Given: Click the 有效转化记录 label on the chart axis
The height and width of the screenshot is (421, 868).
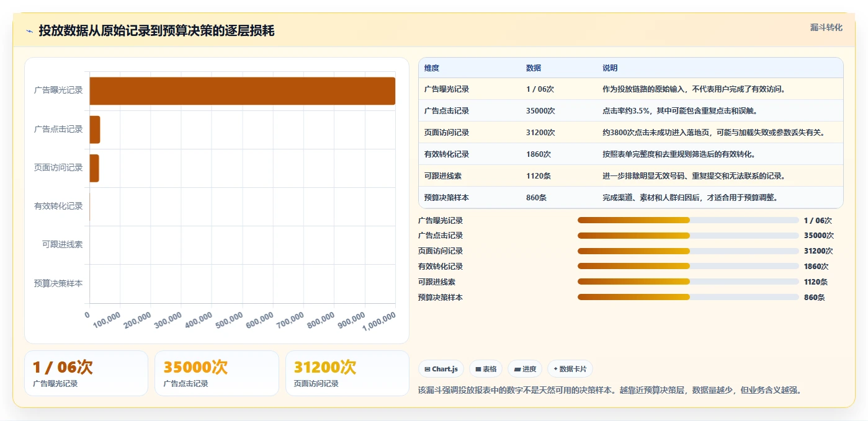Looking at the screenshot, I should coord(58,206).
